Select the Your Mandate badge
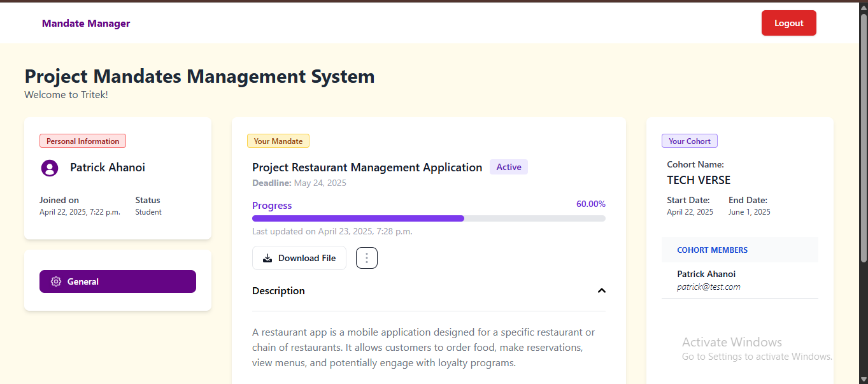The width and height of the screenshot is (868, 384). pos(278,141)
